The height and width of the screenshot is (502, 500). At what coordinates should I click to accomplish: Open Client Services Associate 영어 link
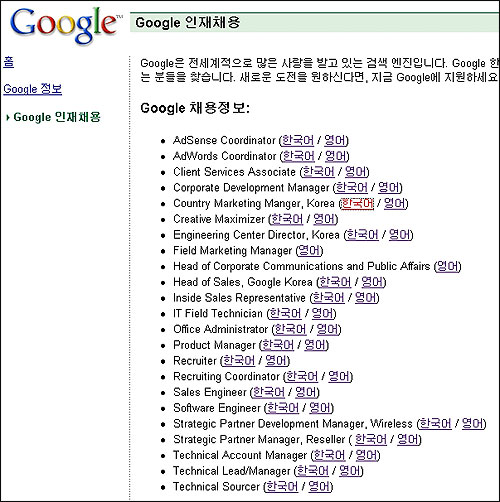pos(356,172)
